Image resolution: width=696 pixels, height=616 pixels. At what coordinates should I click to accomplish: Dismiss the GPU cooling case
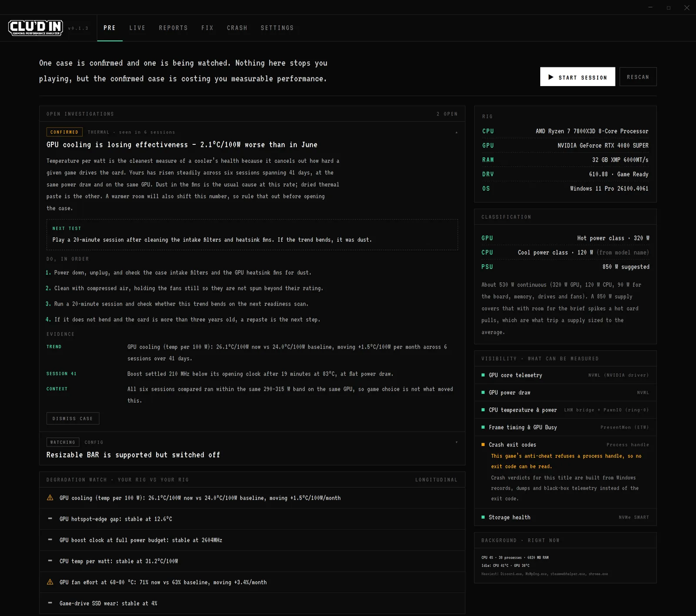coord(73,419)
